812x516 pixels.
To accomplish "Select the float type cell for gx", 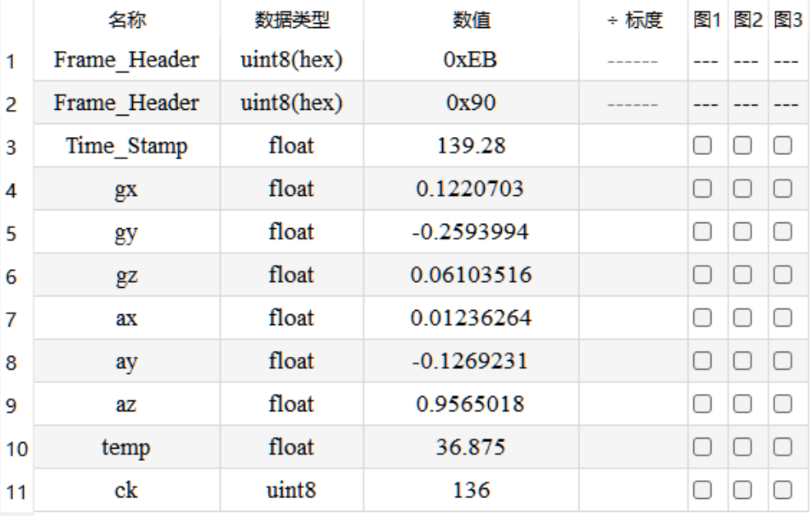I will pyautogui.click(x=291, y=189).
